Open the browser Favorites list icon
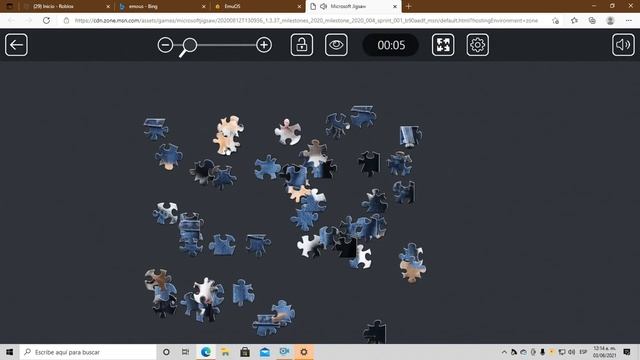This screenshot has width=640, height=360. 574,20
